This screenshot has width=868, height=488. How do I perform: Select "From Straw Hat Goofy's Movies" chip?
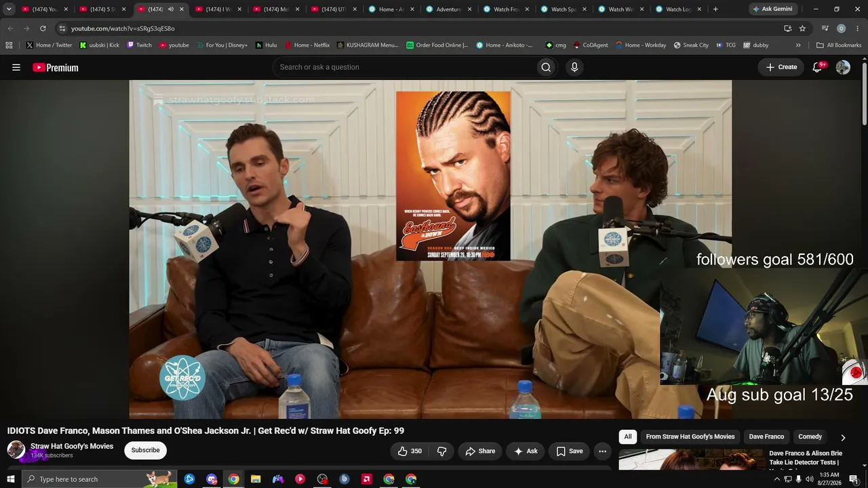(690, 437)
